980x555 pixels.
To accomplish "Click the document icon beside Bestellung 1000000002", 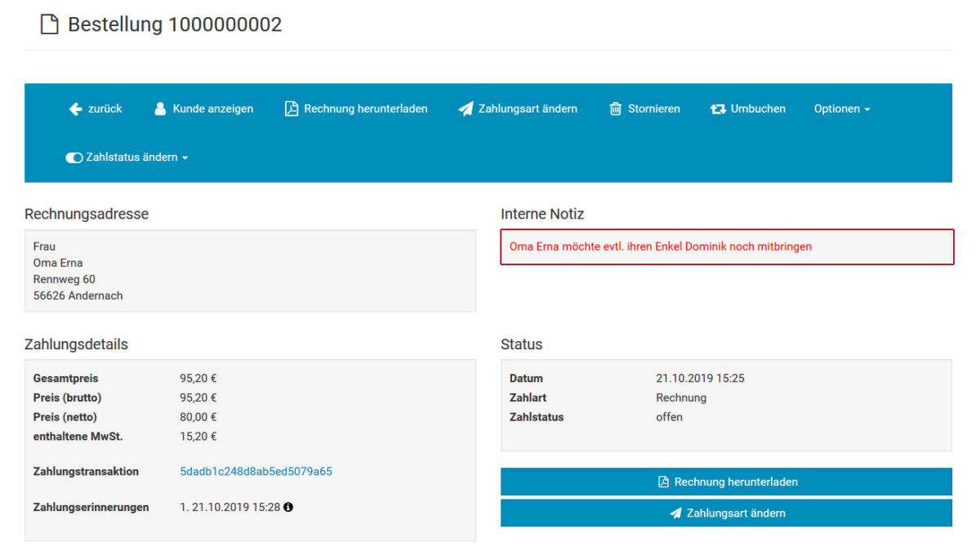I will [x=50, y=24].
